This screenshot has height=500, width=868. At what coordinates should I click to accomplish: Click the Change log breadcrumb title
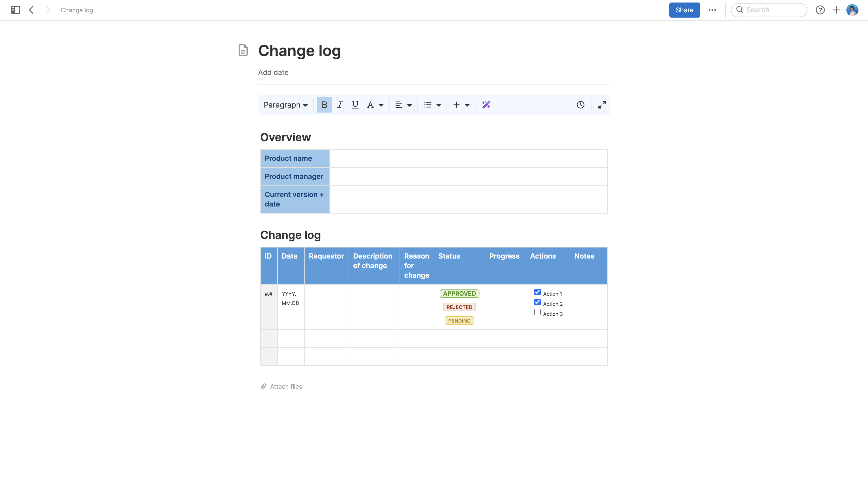click(77, 10)
